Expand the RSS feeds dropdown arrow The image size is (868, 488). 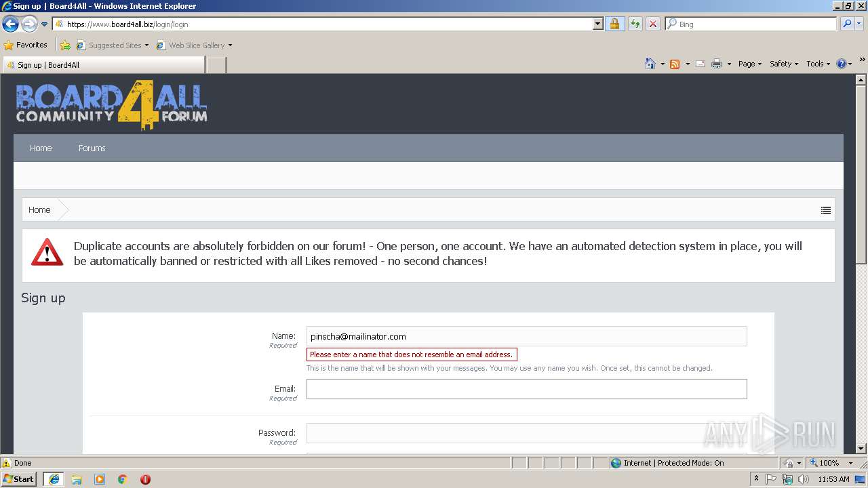pyautogui.click(x=688, y=64)
